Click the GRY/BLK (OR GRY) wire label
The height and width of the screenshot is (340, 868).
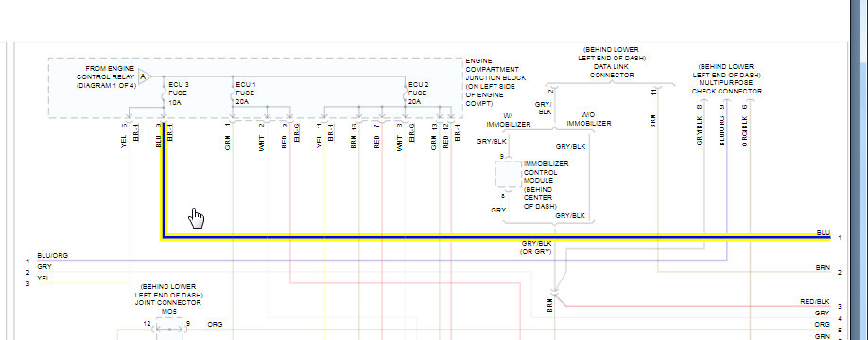(x=536, y=247)
